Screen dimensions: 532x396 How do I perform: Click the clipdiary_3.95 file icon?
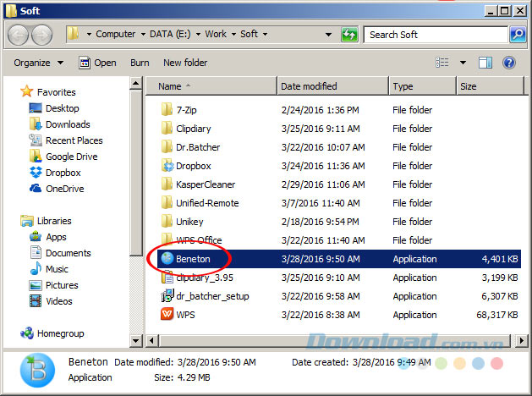[167, 278]
